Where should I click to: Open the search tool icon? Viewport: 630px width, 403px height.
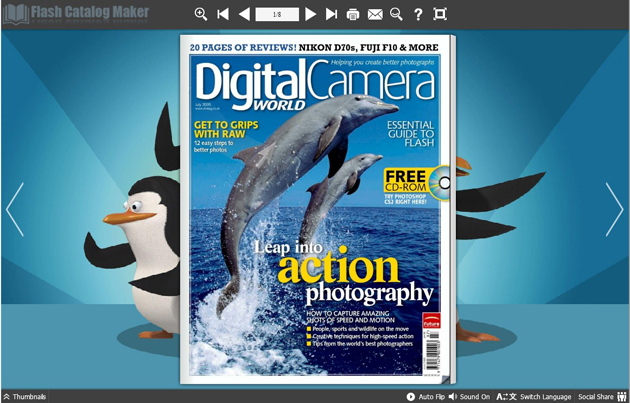(396, 14)
